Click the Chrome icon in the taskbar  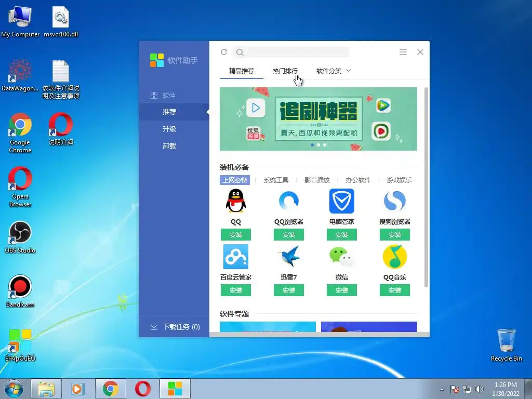[x=110, y=389]
